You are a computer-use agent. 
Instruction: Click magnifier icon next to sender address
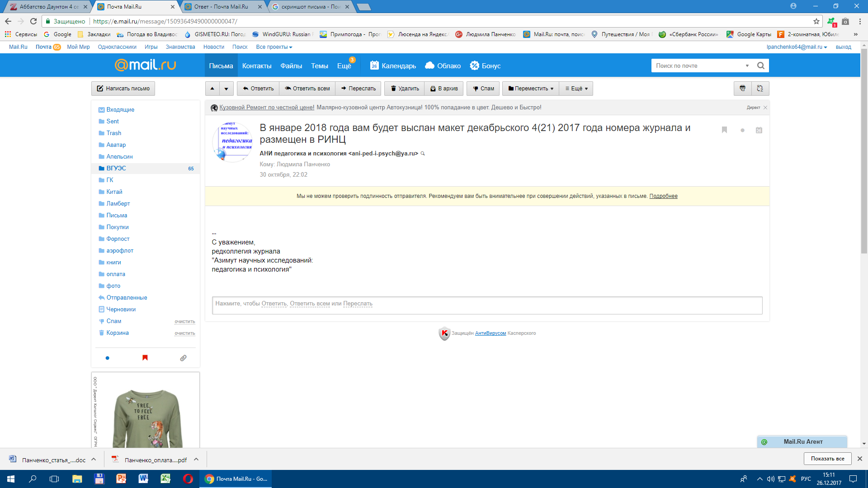click(423, 154)
